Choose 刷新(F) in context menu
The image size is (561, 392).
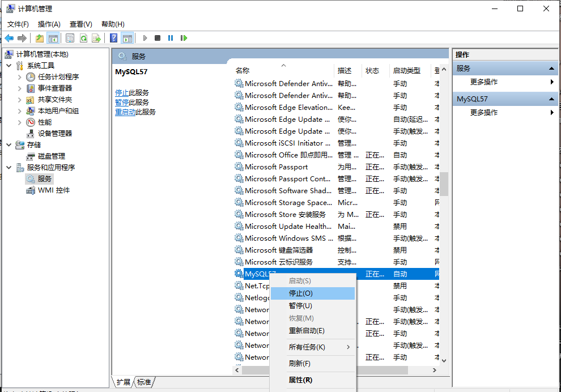(x=313, y=364)
